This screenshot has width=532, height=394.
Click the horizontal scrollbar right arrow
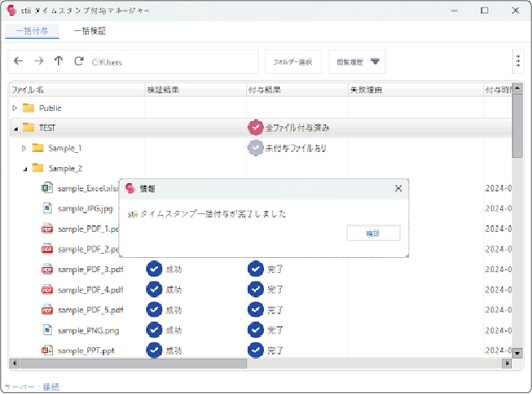[x=506, y=364]
